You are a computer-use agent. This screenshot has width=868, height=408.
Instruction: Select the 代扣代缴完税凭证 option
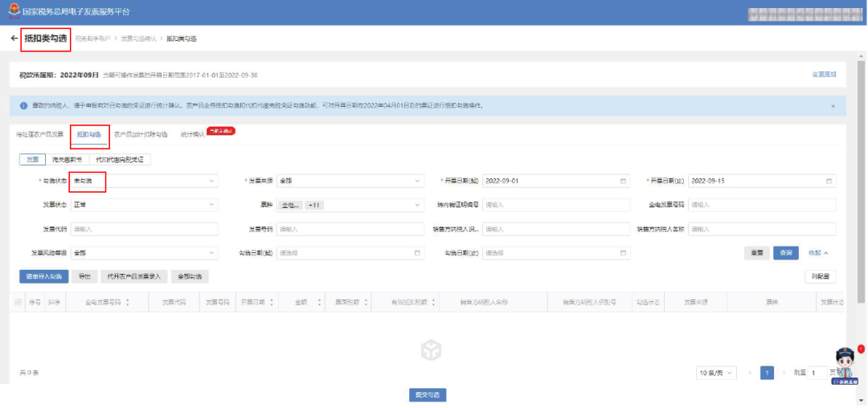point(119,160)
